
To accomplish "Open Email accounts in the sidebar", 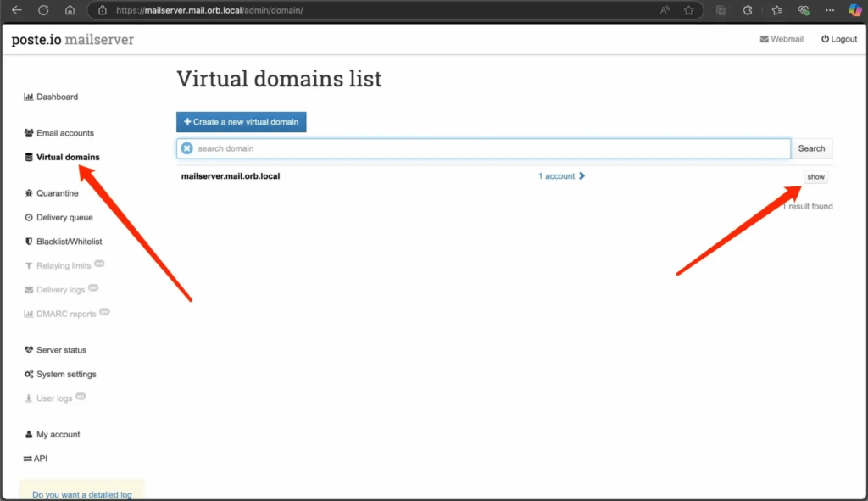I will click(64, 133).
